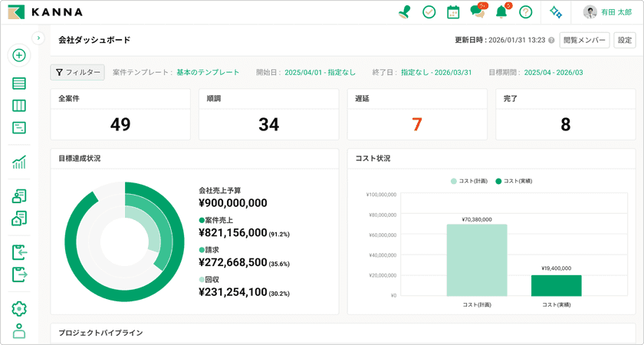Click the 設定 button

point(625,40)
